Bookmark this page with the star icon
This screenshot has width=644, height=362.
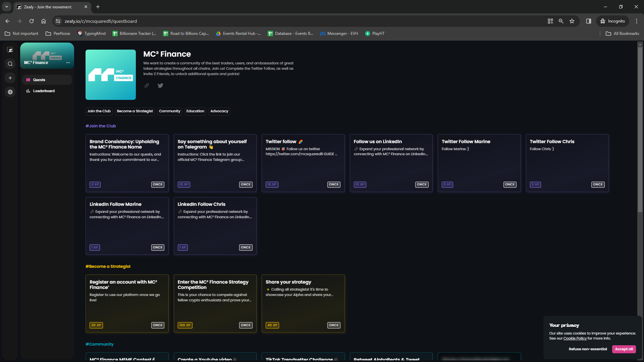click(572, 21)
